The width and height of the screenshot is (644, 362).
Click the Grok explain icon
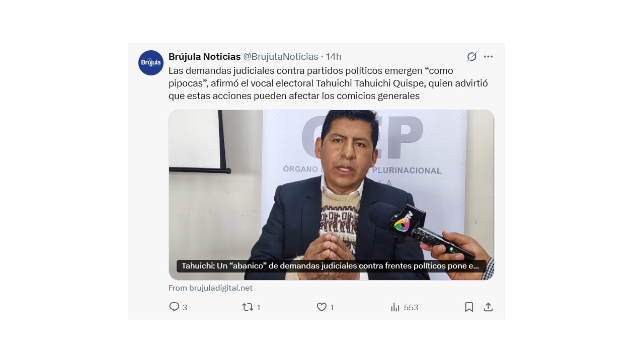click(x=471, y=57)
